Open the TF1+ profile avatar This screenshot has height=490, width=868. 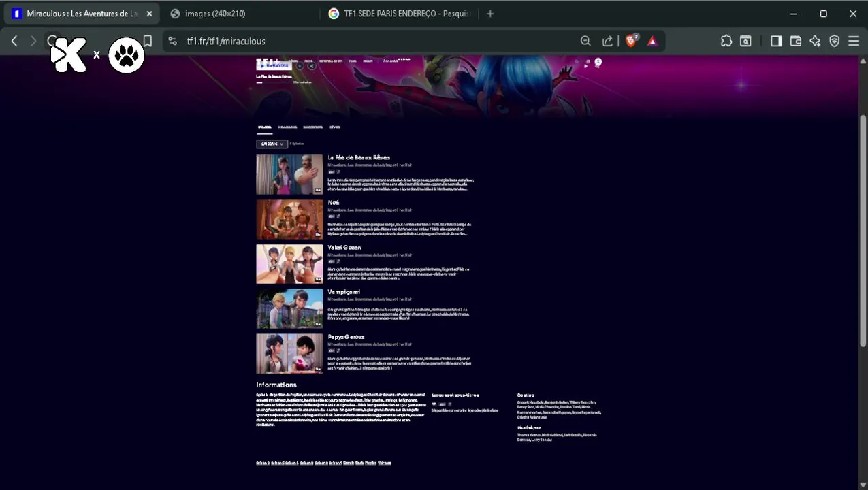(x=598, y=62)
